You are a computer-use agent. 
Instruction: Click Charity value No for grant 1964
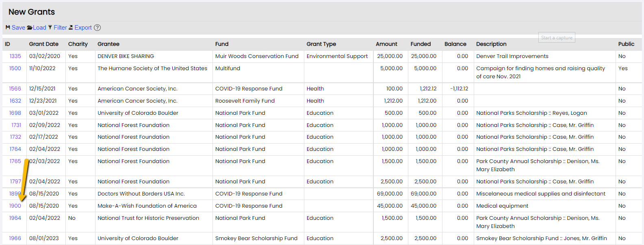click(x=72, y=218)
